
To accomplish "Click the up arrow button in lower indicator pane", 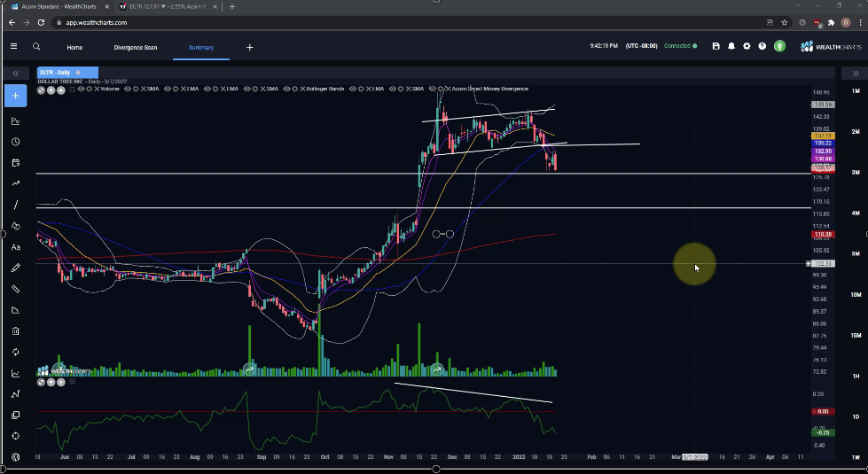I will [x=61, y=382].
